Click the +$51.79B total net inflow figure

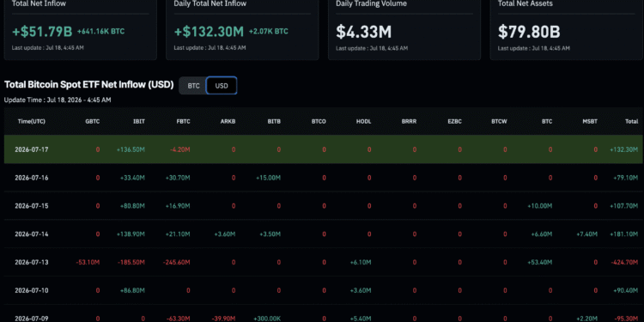(x=42, y=31)
